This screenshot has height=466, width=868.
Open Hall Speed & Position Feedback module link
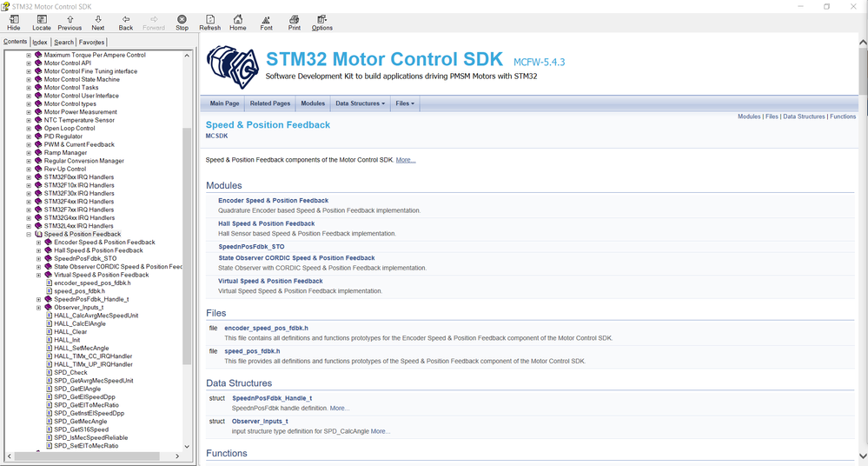(266, 223)
